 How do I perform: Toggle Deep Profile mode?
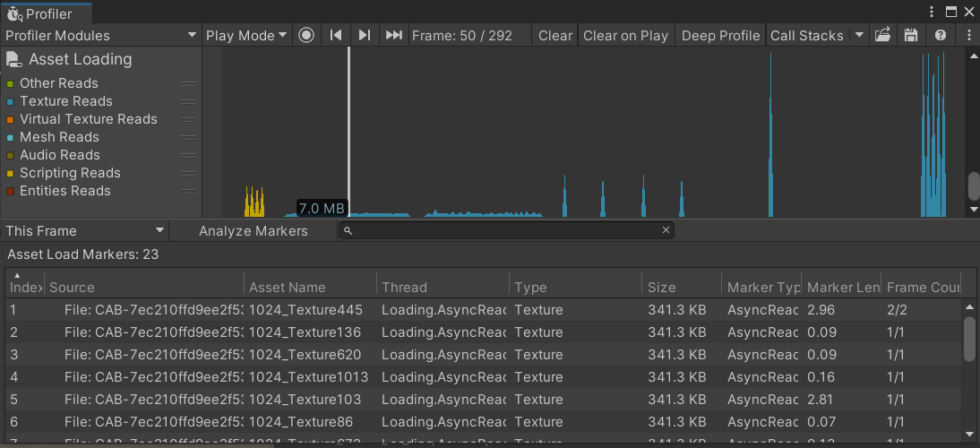[720, 35]
